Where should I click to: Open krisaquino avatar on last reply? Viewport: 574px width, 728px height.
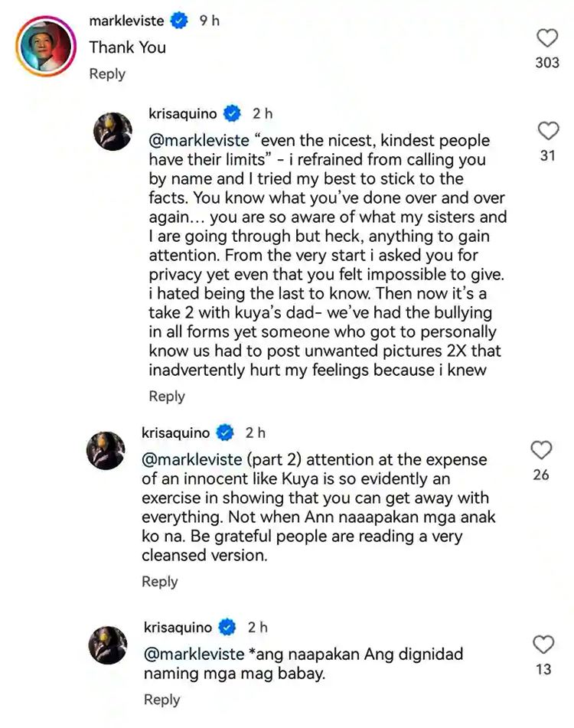click(x=108, y=645)
